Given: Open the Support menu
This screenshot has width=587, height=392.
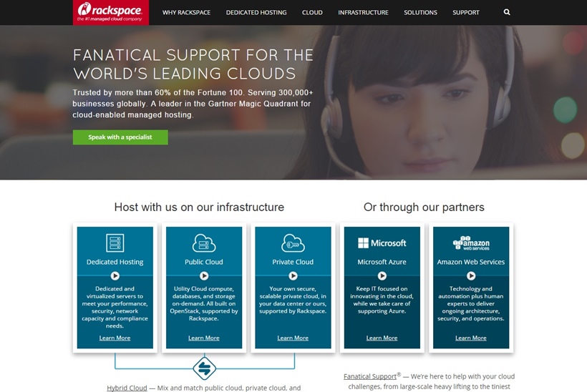Looking at the screenshot, I should pos(466,12).
